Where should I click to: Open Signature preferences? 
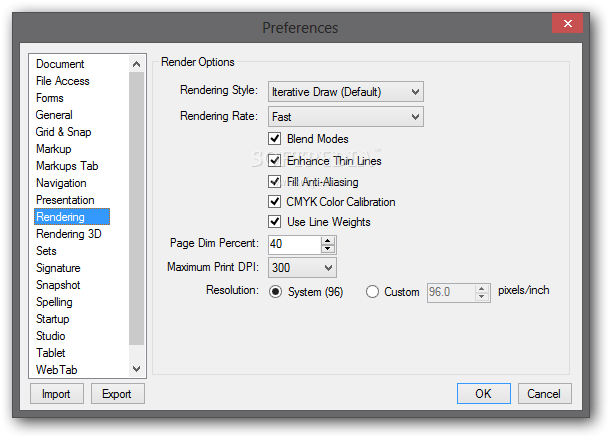tap(58, 268)
